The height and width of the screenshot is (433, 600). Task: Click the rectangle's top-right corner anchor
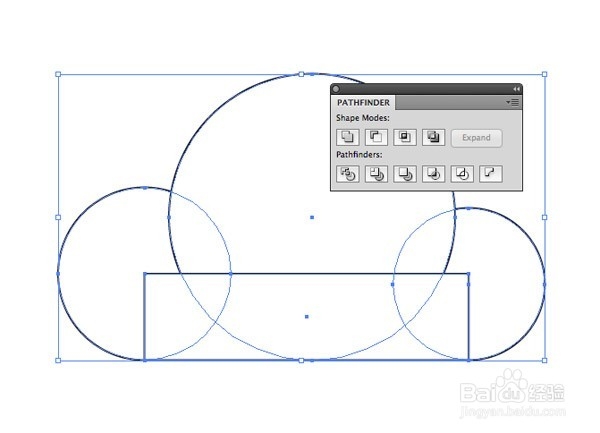[x=468, y=273]
